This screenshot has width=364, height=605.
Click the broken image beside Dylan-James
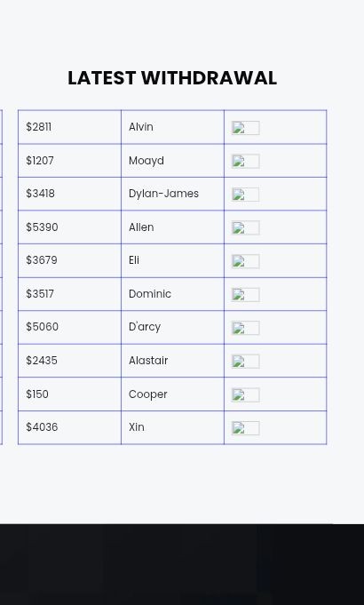pos(246,195)
